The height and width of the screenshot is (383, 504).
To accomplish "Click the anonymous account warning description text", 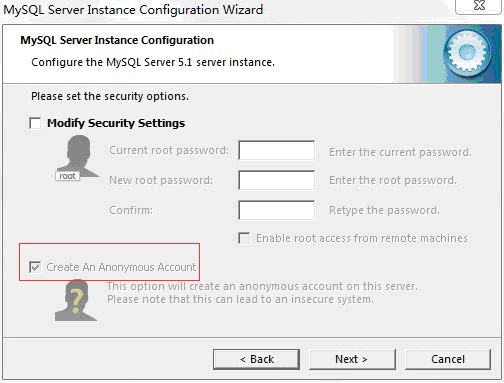I will click(x=262, y=293).
